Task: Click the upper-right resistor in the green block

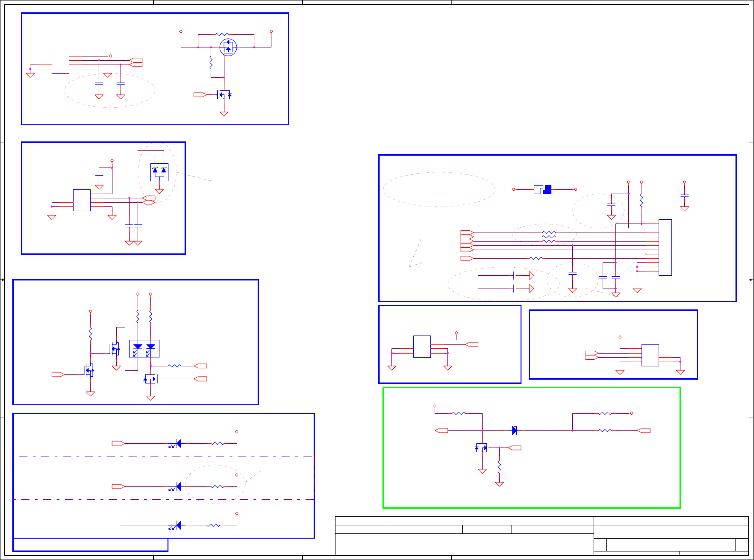Action: tap(605, 413)
